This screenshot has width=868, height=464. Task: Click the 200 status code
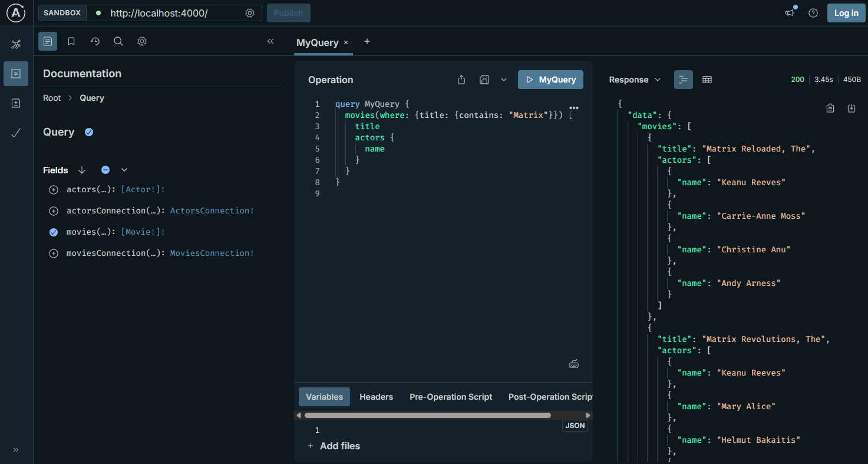[797, 80]
